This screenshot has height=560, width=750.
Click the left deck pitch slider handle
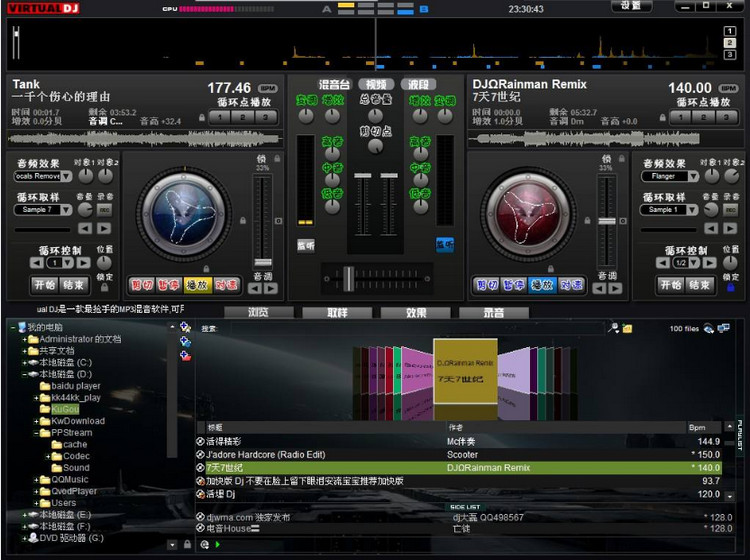[263, 262]
